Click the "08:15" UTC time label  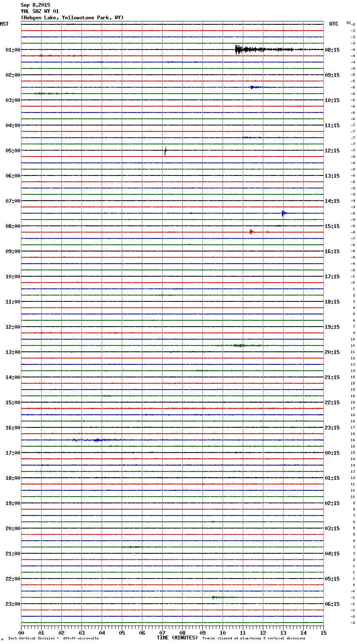pyautogui.click(x=332, y=50)
